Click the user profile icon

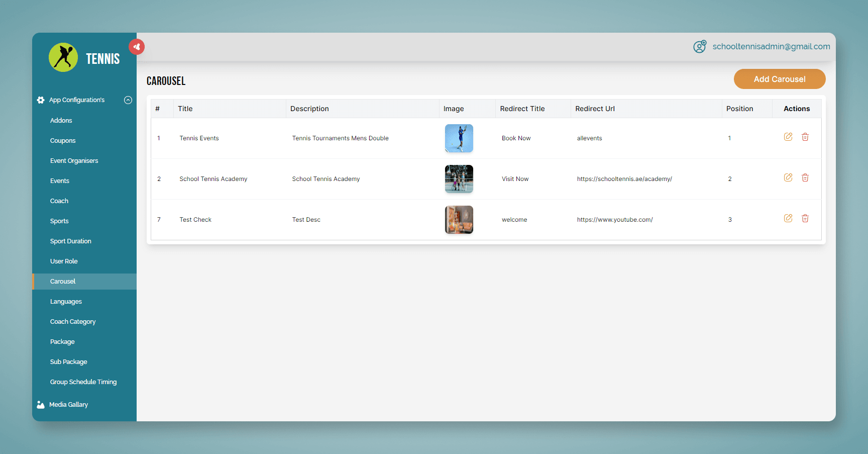point(700,47)
